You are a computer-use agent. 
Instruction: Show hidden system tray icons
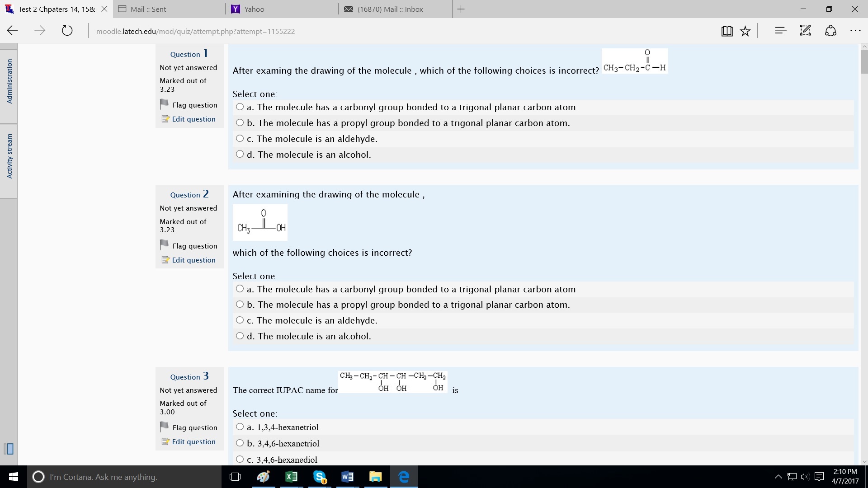778,477
